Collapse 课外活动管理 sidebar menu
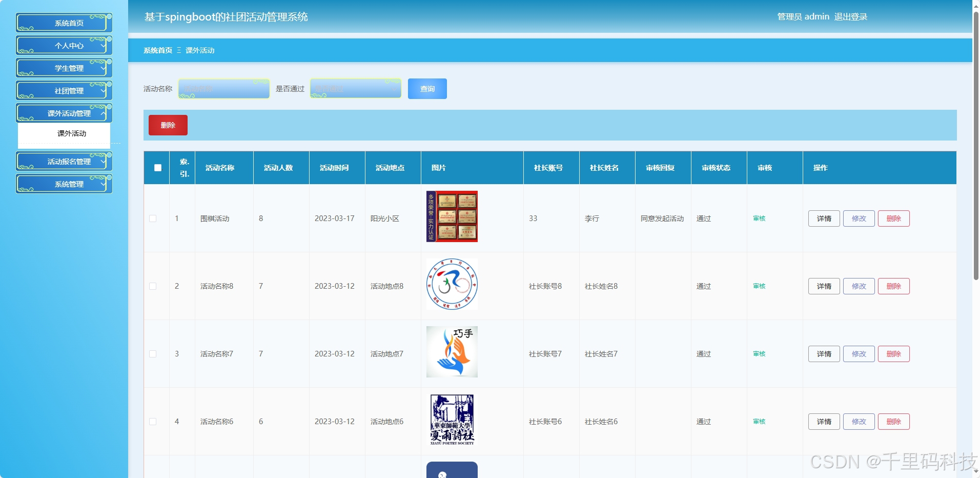This screenshot has width=980, height=478. [x=64, y=113]
